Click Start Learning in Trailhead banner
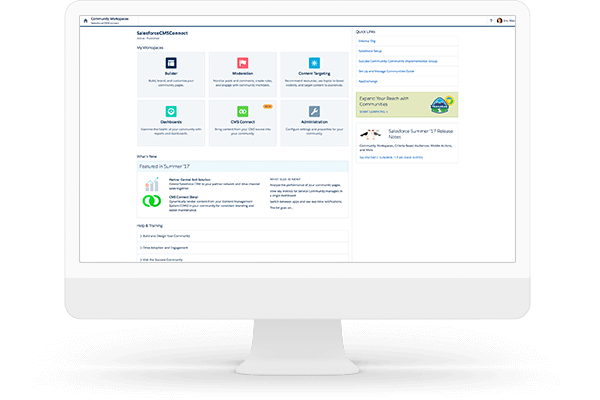Image resolution: width=600 pixels, height=400 pixels. (373, 112)
